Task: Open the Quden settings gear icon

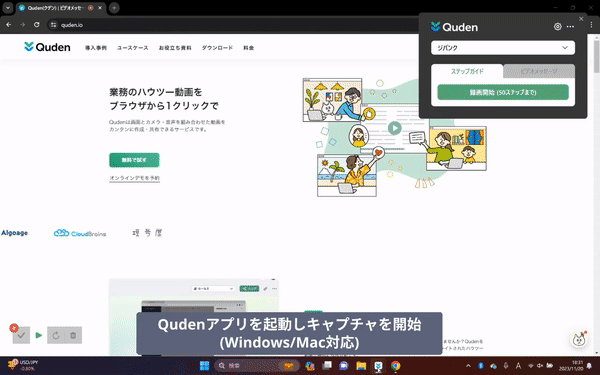Action: [558, 27]
